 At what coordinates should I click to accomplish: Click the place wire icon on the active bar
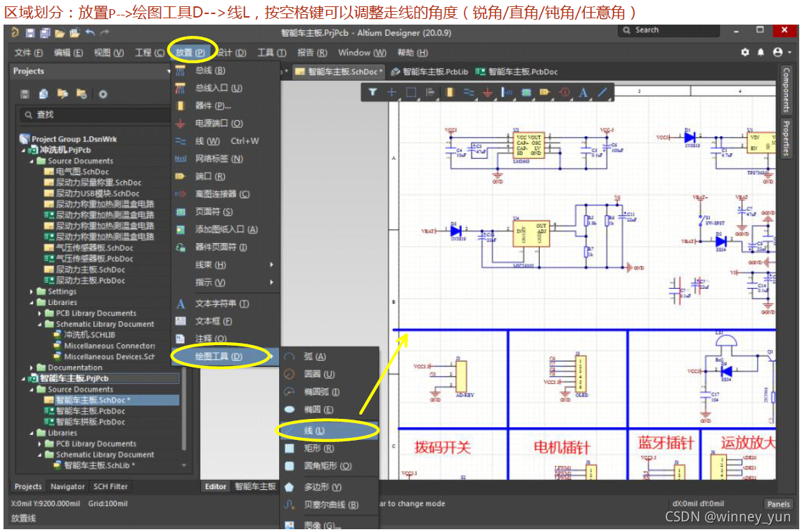pyautogui.click(x=469, y=92)
